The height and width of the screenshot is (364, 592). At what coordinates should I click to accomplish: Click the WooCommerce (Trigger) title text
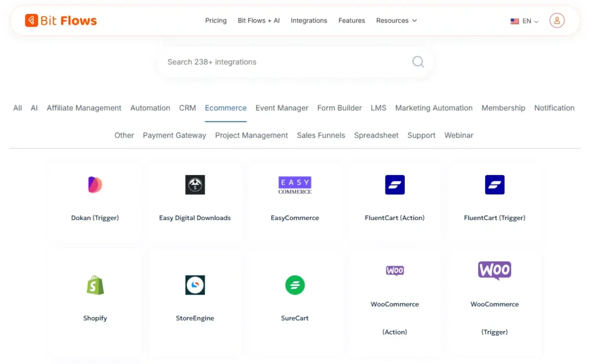[495, 318]
